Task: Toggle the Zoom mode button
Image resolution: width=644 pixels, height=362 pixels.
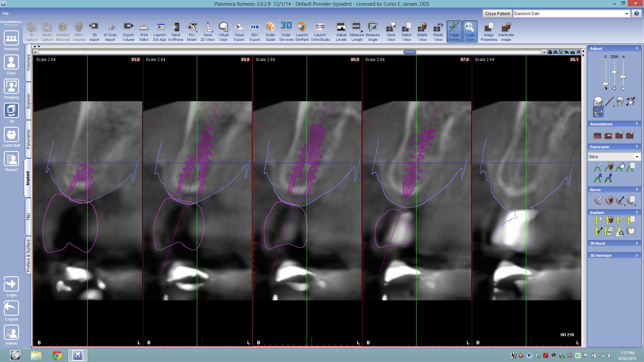Action: pyautogui.click(x=470, y=32)
